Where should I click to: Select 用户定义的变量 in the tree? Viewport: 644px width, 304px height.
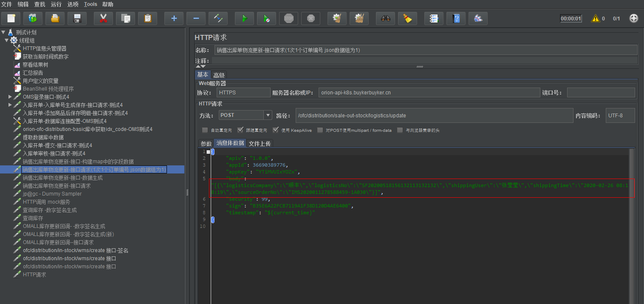point(41,81)
